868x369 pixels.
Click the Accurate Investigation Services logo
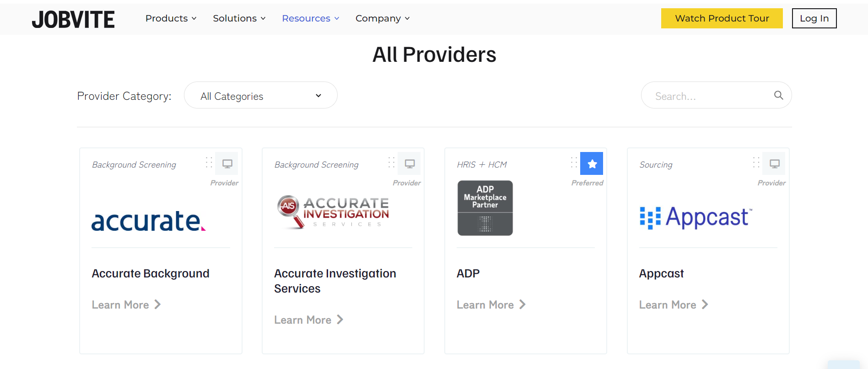pos(333,212)
